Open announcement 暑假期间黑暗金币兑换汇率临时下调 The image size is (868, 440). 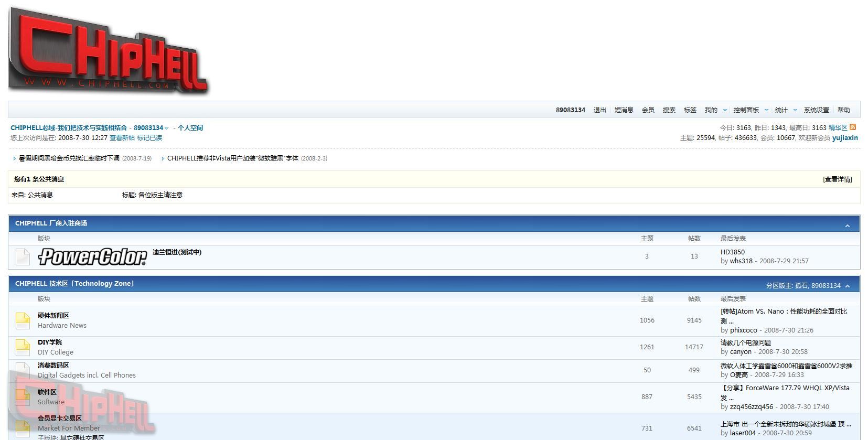pyautogui.click(x=69, y=158)
